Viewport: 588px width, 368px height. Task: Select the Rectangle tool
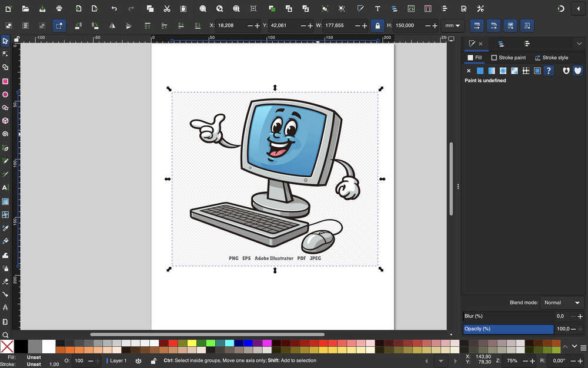5,81
